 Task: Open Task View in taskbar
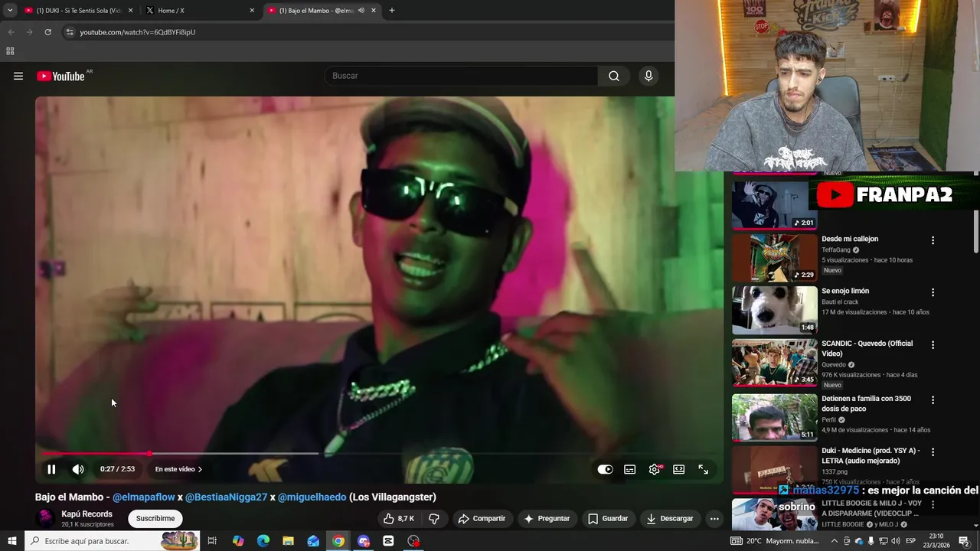point(212,541)
